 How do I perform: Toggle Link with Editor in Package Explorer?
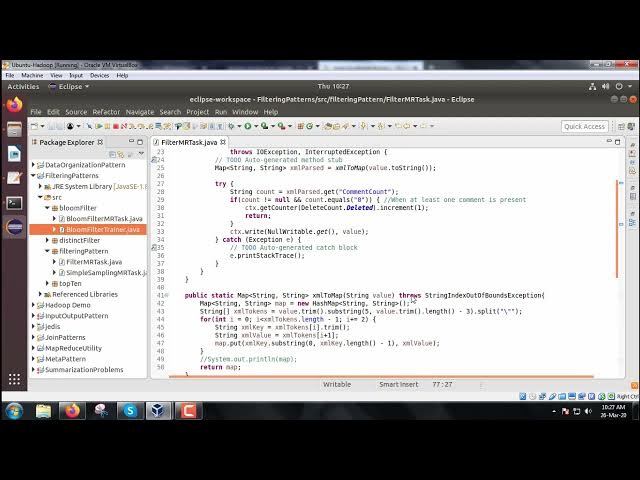tap(121, 154)
